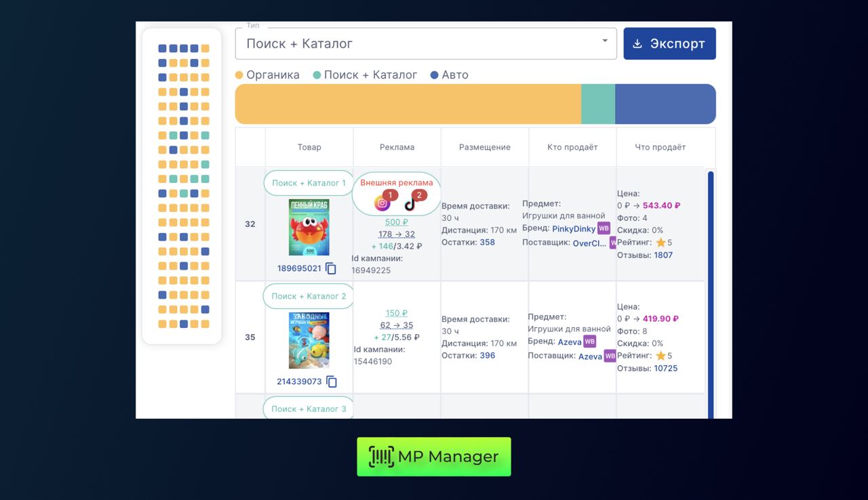868x500 pixels.
Task: Copy product ID 189695021 with copy icon
Action: [331, 268]
